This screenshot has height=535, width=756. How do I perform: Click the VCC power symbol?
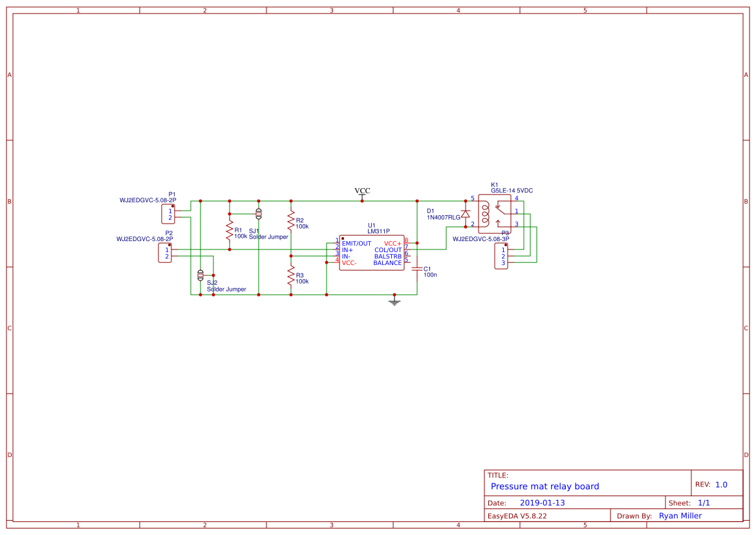point(362,194)
